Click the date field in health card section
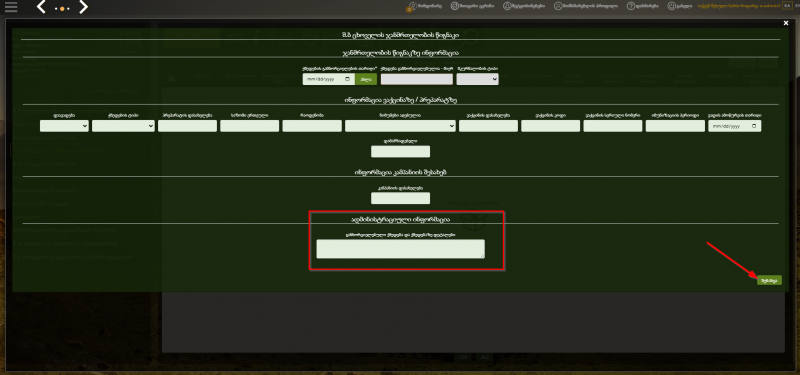 (329, 79)
